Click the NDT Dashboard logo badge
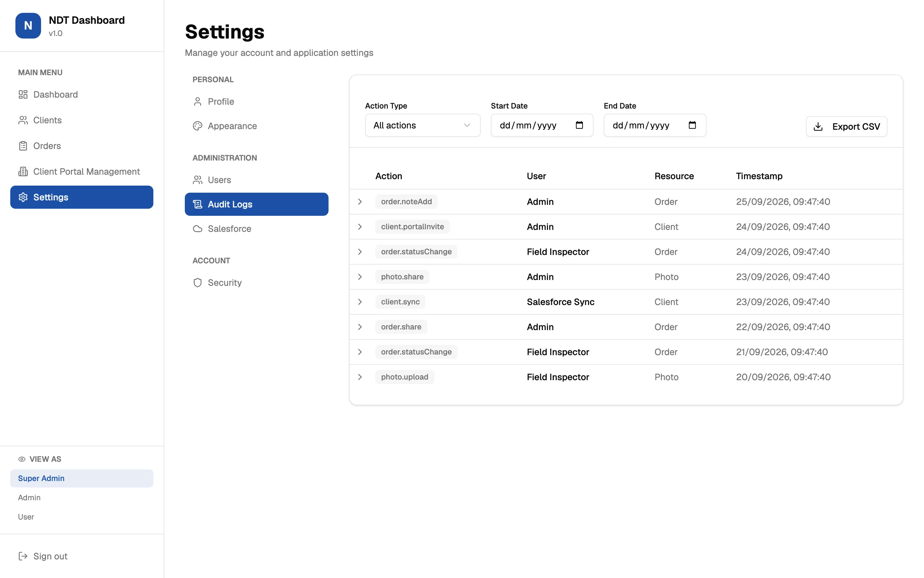 [x=28, y=26]
